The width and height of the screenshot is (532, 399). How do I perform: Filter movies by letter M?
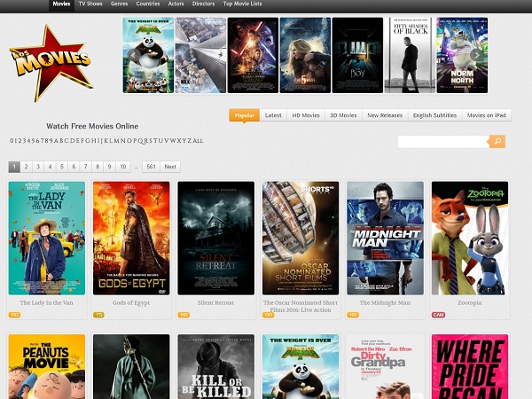pos(117,140)
